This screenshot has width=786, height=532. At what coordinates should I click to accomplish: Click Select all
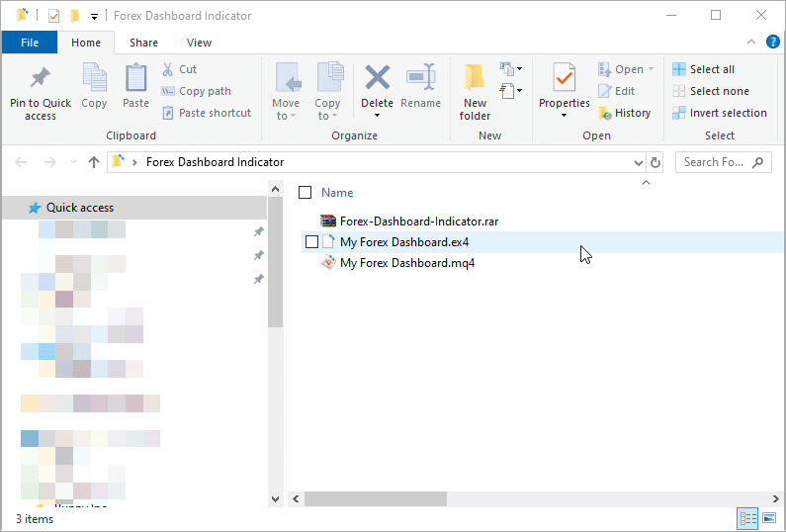click(704, 69)
